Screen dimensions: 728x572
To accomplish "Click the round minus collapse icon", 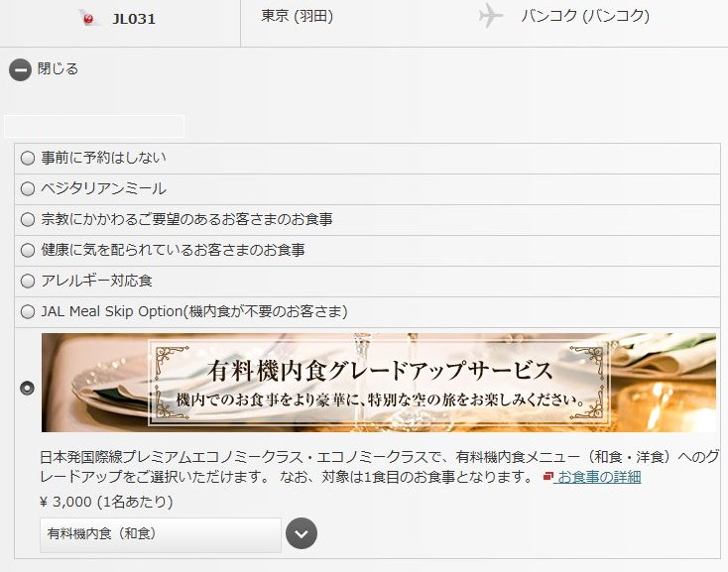I will click(x=20, y=70).
